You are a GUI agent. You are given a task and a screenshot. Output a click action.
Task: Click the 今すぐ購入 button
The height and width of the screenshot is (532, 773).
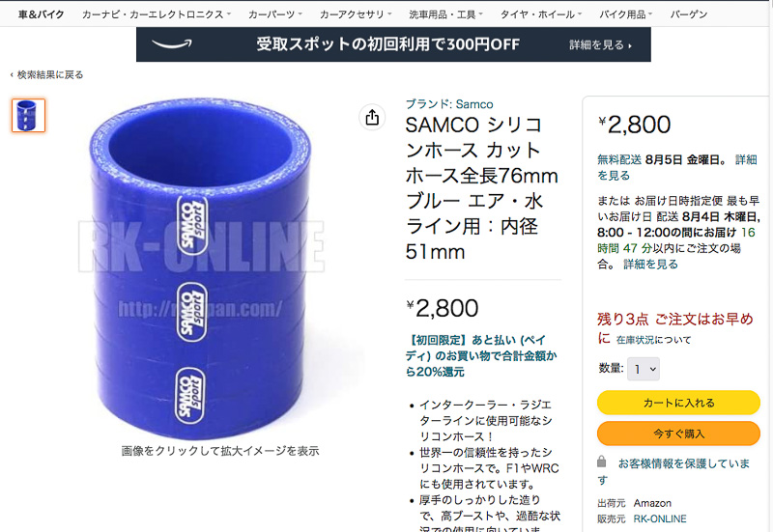tap(678, 434)
